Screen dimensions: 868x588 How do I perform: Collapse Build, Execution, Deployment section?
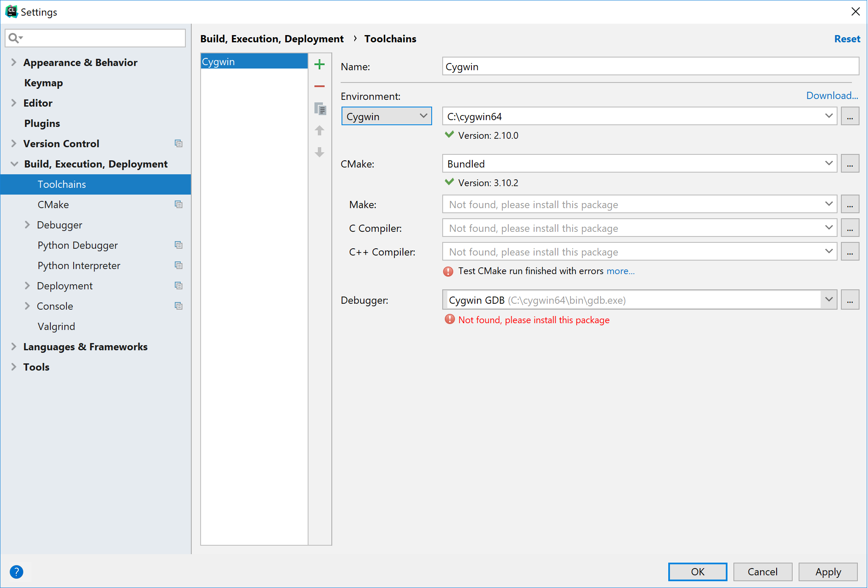[x=14, y=164]
